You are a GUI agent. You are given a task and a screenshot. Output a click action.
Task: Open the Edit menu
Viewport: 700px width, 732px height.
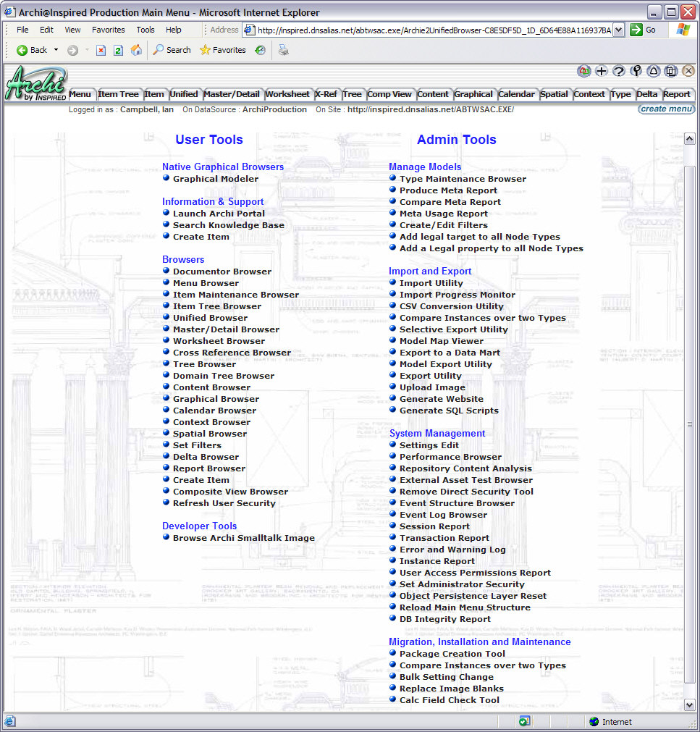[x=46, y=30]
